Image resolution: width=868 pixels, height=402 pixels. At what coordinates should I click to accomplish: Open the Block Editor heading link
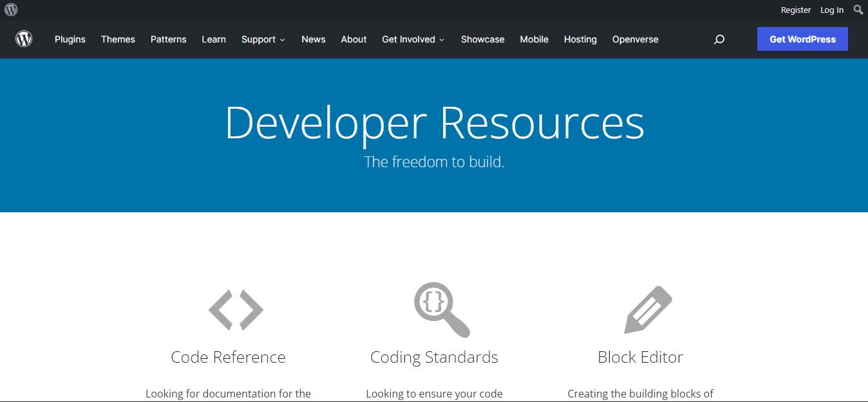tap(641, 357)
